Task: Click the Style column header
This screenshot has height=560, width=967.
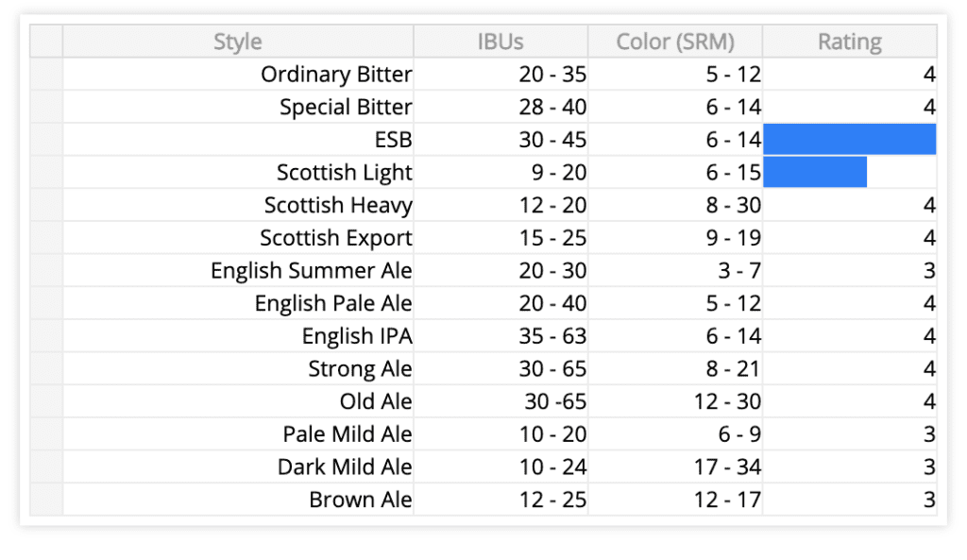Action: pos(238,42)
